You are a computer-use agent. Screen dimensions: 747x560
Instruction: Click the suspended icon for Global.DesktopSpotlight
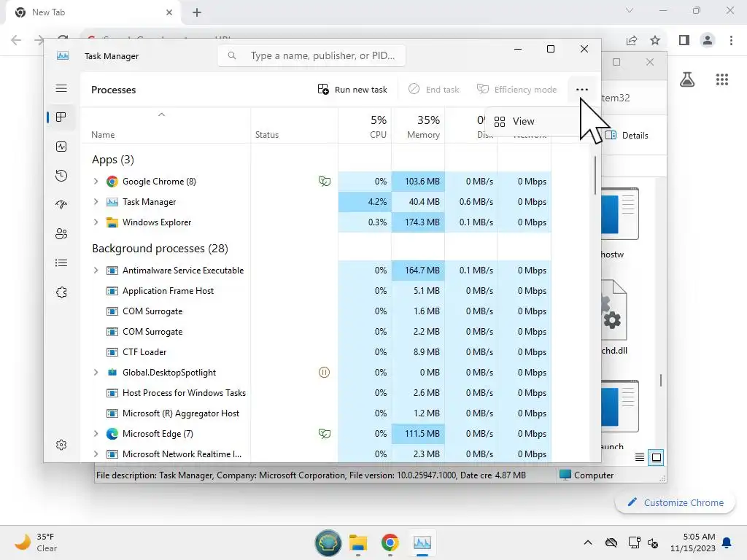(x=324, y=373)
